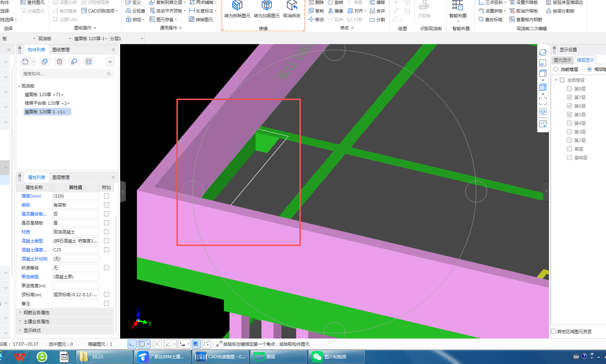
Task: Check the 基础层 floor checkbox
Action: [x=569, y=157]
